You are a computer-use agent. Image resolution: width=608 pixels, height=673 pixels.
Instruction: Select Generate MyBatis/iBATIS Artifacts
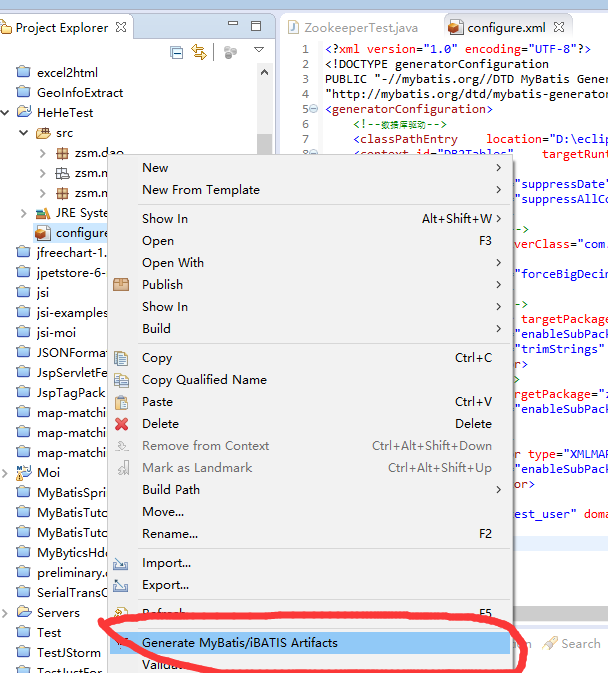[310, 643]
